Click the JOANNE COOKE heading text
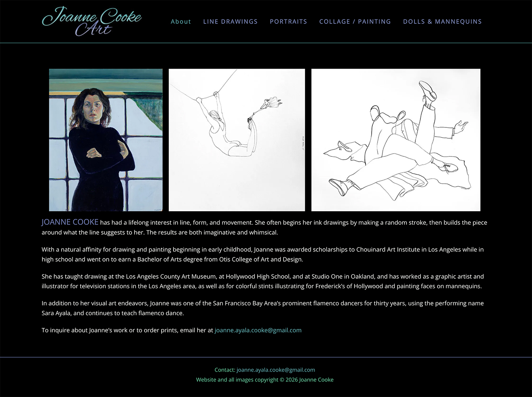532x397 pixels. pos(70,222)
